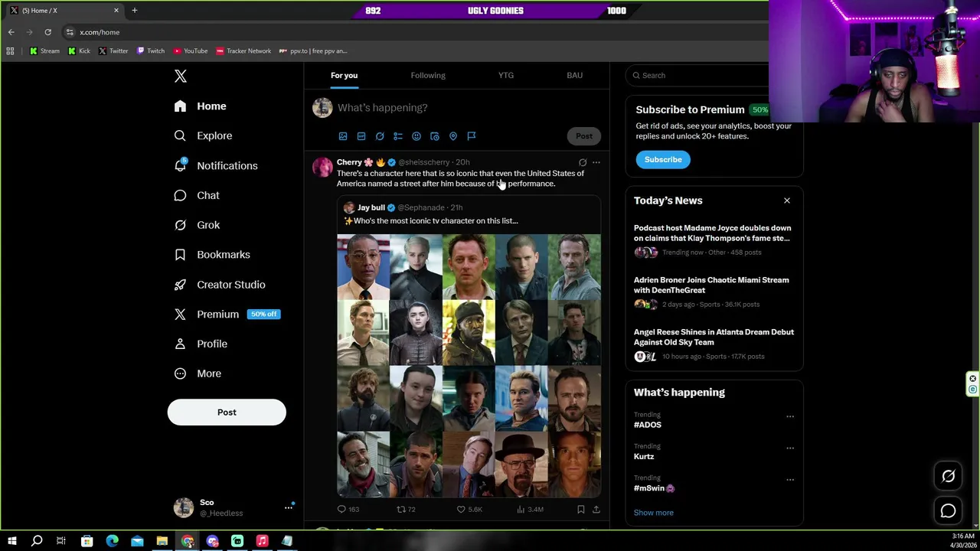
Task: Click the X search box
Action: coord(697,75)
